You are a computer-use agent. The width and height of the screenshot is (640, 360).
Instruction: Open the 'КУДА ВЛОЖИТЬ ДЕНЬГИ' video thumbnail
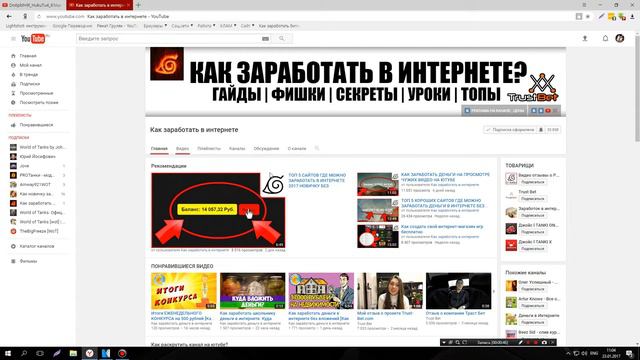point(252,291)
